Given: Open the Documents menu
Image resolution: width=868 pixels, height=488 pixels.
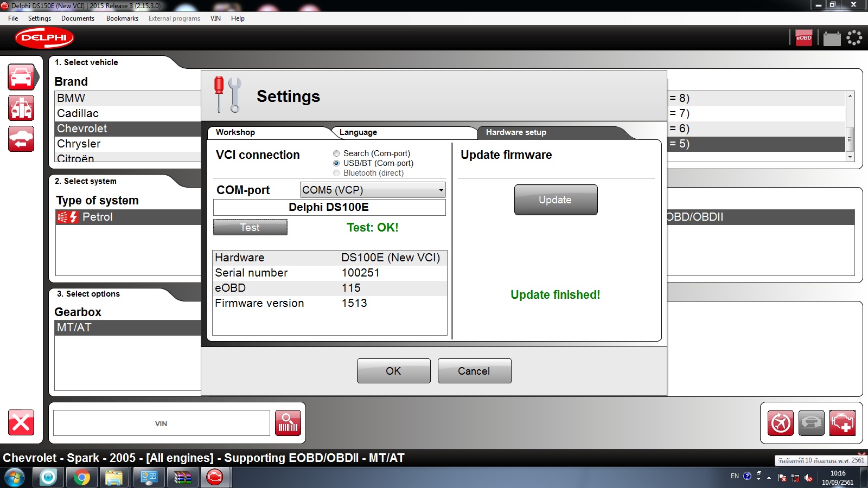Looking at the screenshot, I should 78,18.
